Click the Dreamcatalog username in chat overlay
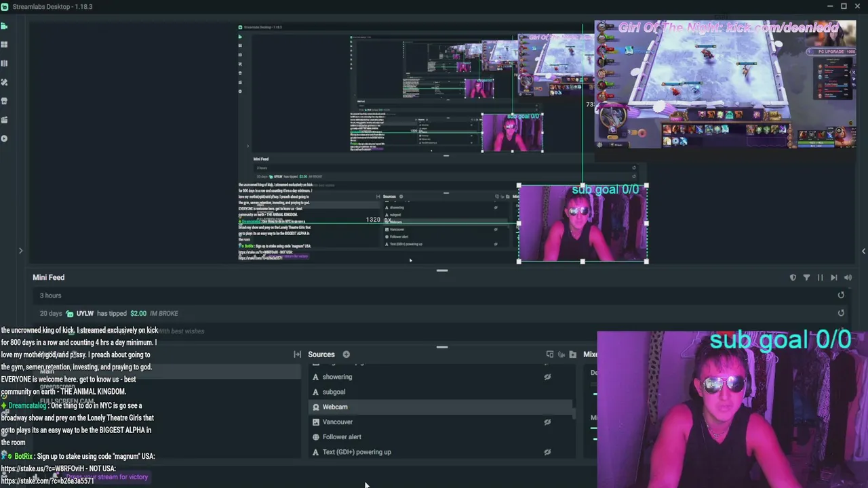Viewport: 868px width, 488px height. pyautogui.click(x=27, y=405)
